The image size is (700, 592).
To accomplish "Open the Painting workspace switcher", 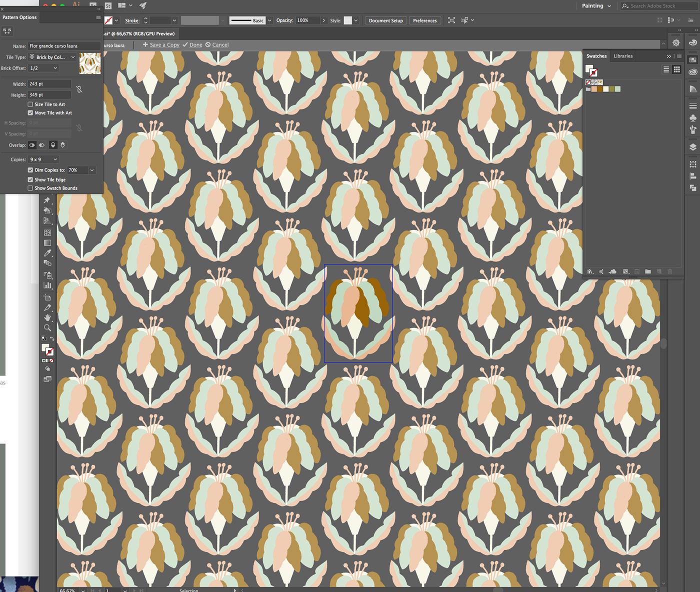I will pyautogui.click(x=596, y=6).
